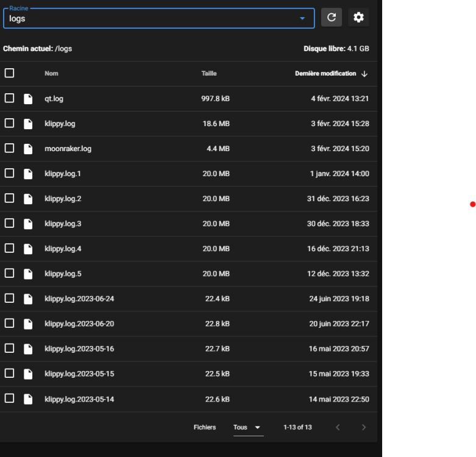Click file icon for klippy.log.2023-06-20
Image resolution: width=476 pixels, height=457 pixels.
tap(28, 324)
